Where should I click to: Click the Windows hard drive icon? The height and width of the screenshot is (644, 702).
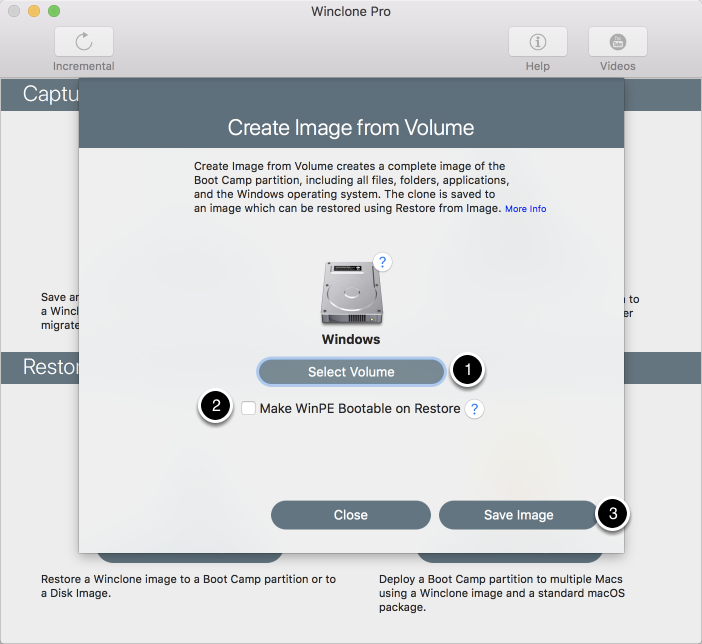pos(350,293)
